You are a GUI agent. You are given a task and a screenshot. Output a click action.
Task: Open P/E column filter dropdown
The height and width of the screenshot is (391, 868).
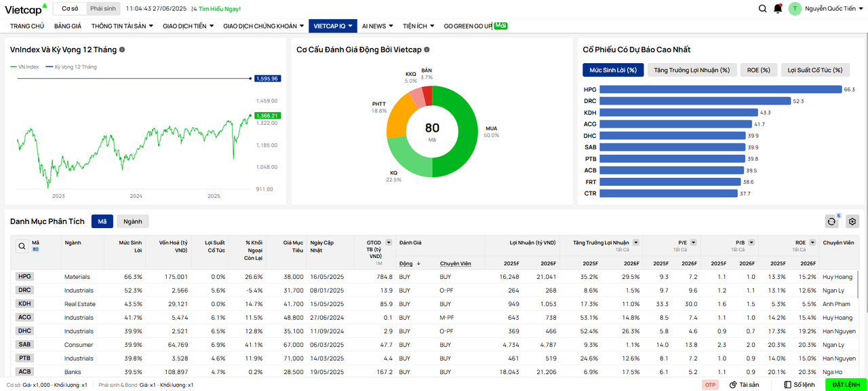pyautogui.click(x=694, y=242)
